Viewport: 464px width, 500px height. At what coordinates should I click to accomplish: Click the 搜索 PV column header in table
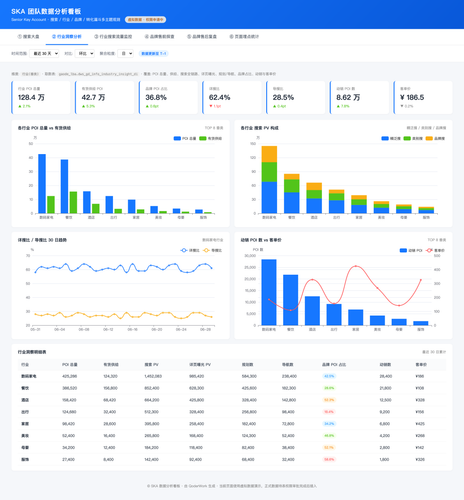[x=151, y=365]
